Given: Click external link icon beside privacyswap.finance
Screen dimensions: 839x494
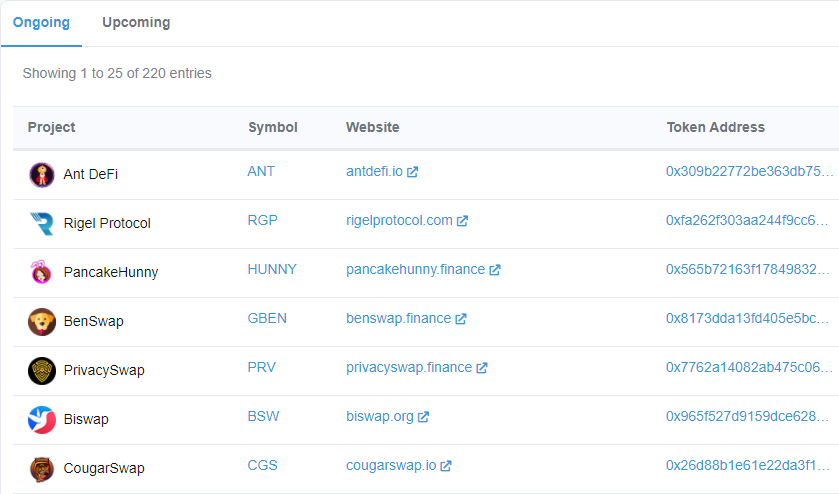Looking at the screenshot, I should click(482, 368).
